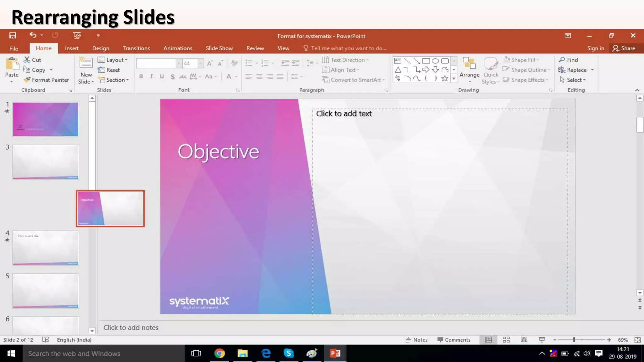Click the Undo arrow icon
The image size is (644, 362).
coord(33,35)
